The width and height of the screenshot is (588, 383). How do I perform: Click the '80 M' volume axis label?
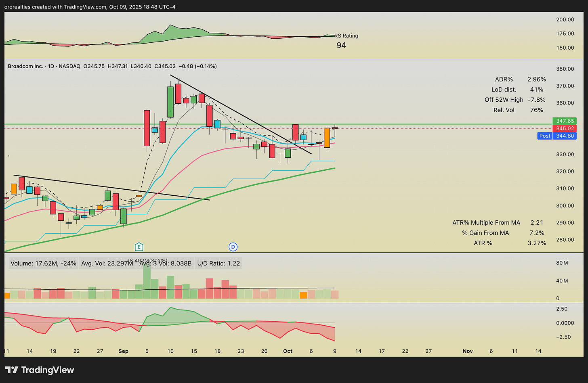562,263
